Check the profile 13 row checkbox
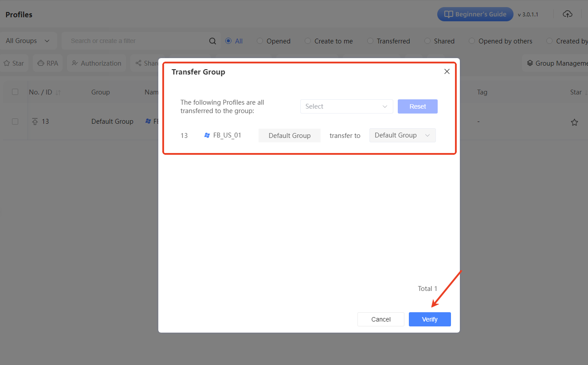Viewport: 588px width, 365px height. (15, 122)
